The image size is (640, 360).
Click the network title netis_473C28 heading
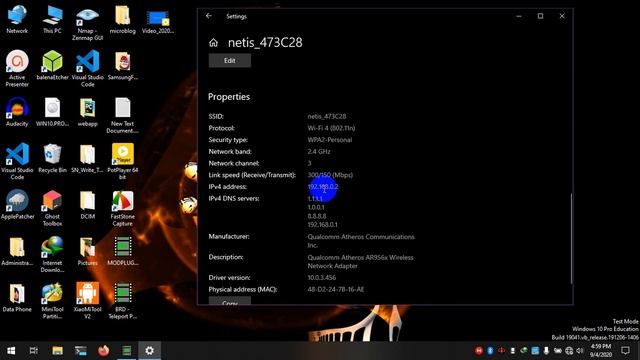[x=265, y=42]
